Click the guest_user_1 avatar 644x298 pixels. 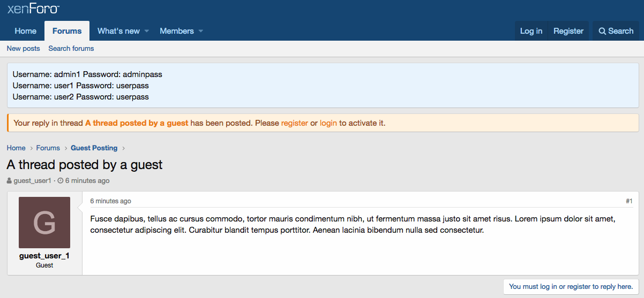click(x=44, y=223)
